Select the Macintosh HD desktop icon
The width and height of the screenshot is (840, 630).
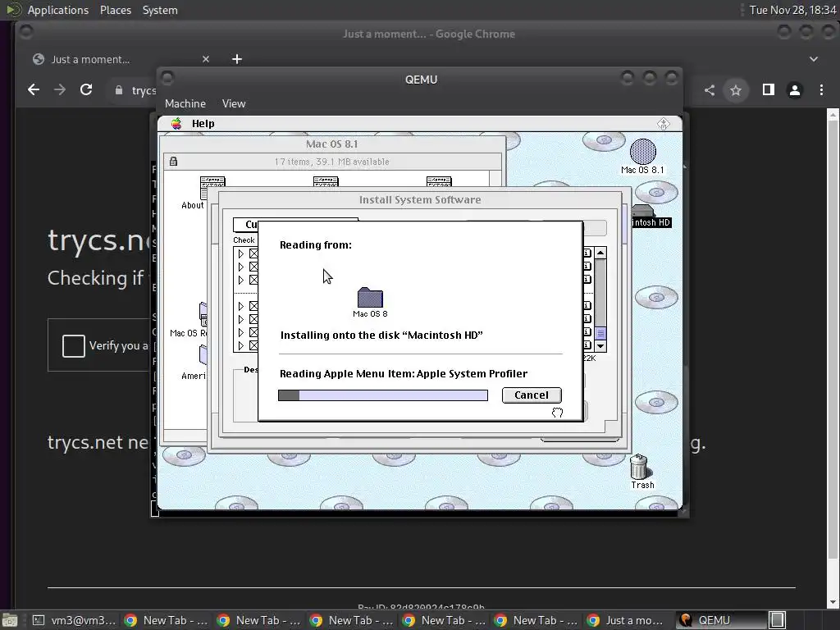tap(645, 211)
